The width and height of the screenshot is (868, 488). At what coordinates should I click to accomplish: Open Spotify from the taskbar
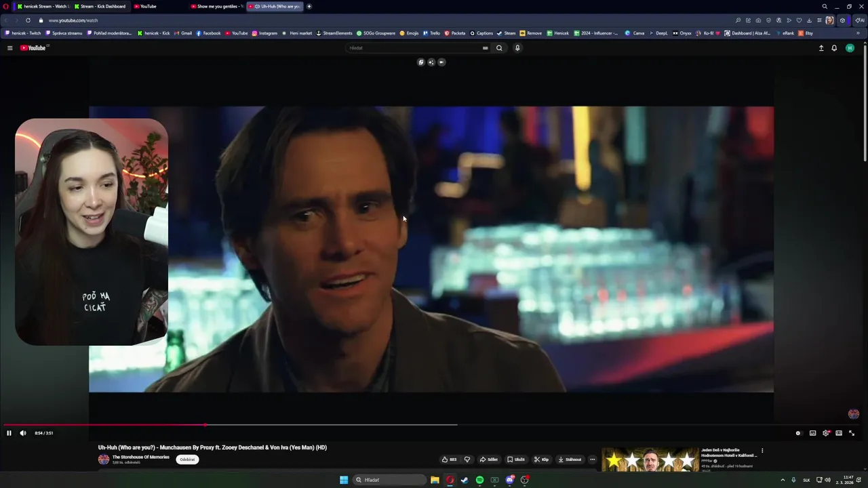[x=479, y=480]
